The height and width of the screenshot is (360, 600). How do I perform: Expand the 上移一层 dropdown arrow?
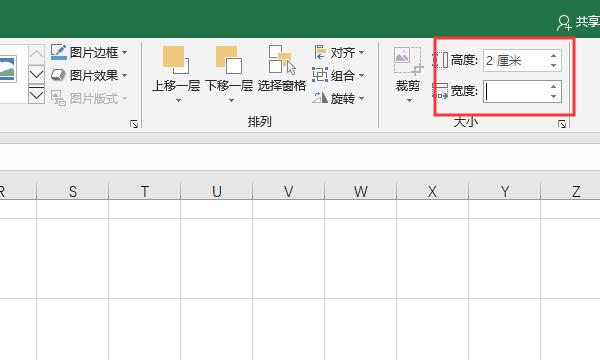coord(178,101)
